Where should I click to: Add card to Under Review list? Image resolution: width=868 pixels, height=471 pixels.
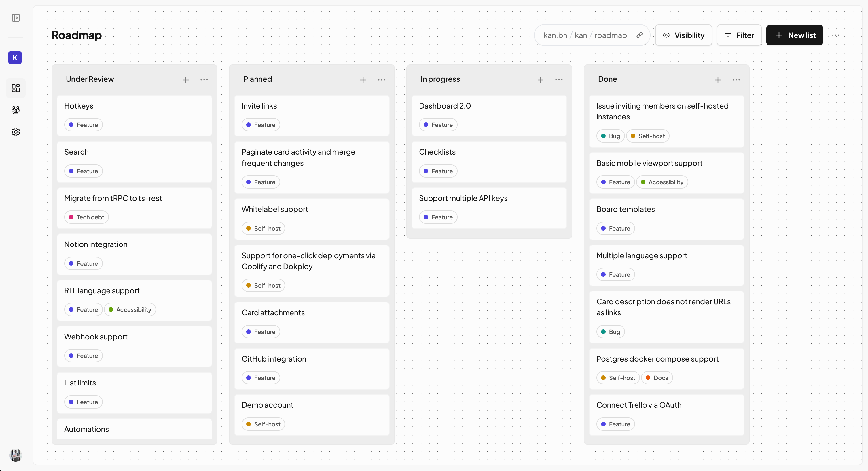click(186, 80)
